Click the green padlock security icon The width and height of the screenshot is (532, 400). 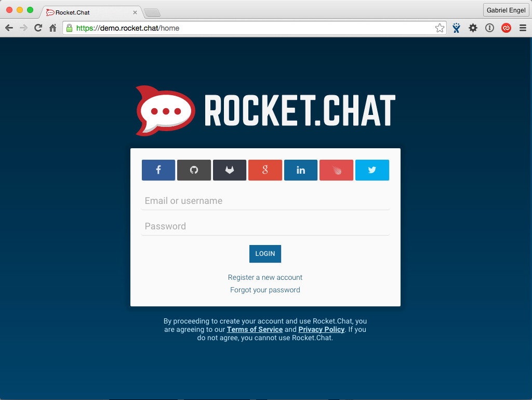pos(69,28)
